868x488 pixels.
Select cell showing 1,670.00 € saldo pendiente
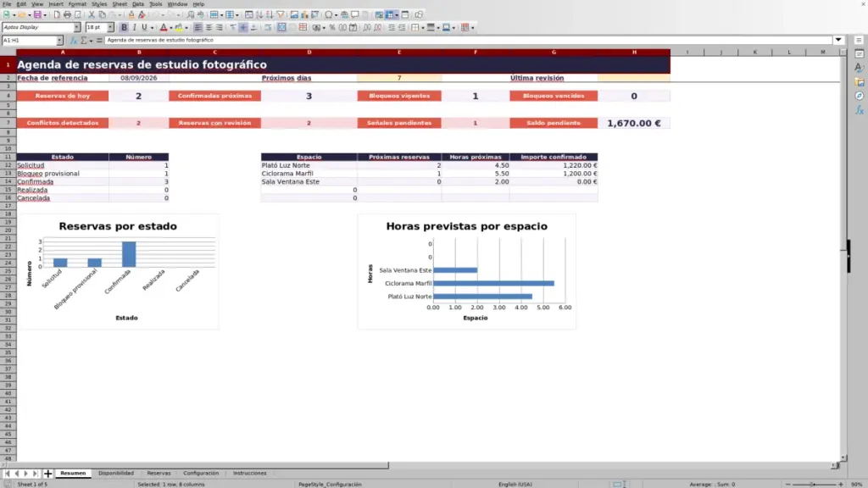pyautogui.click(x=634, y=124)
